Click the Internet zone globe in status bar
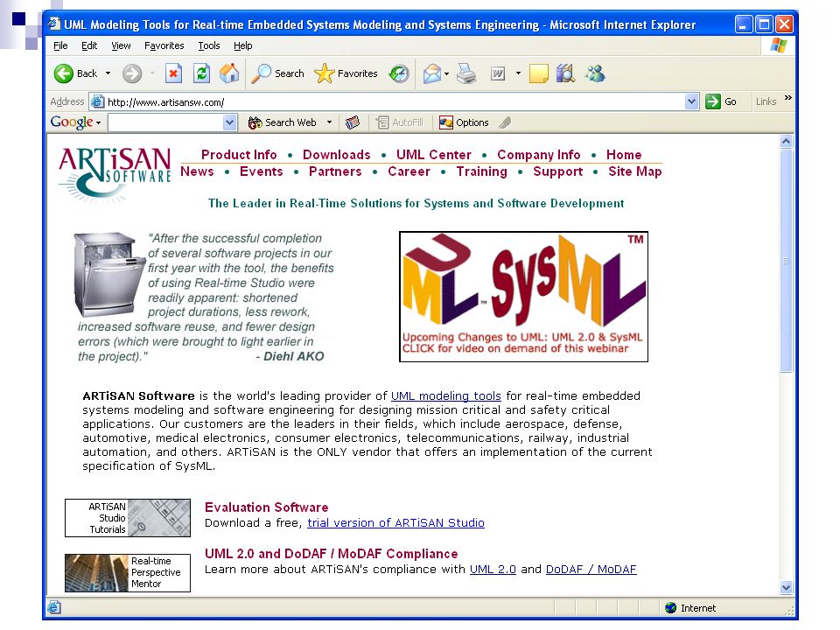Viewport: 840px width, 630px height. (x=671, y=607)
